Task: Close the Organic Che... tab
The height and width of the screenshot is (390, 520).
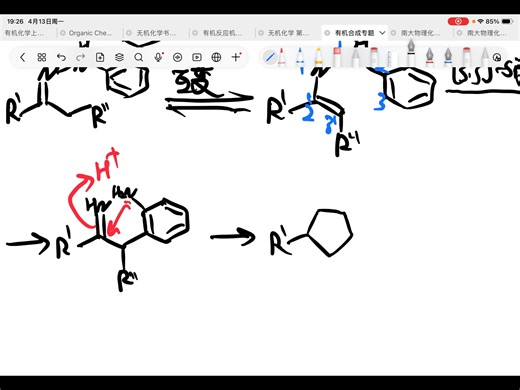Action: click(62, 33)
